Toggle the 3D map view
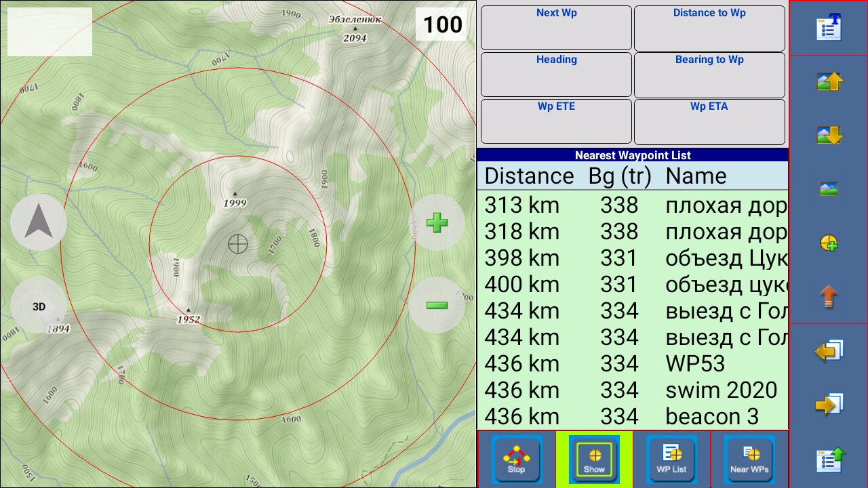The height and width of the screenshot is (488, 868). pos(39,306)
